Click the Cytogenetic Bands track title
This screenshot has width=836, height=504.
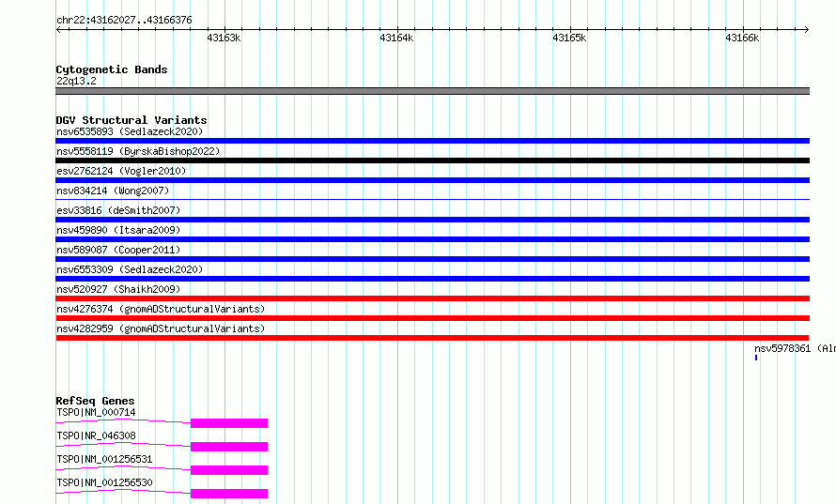pos(112,69)
